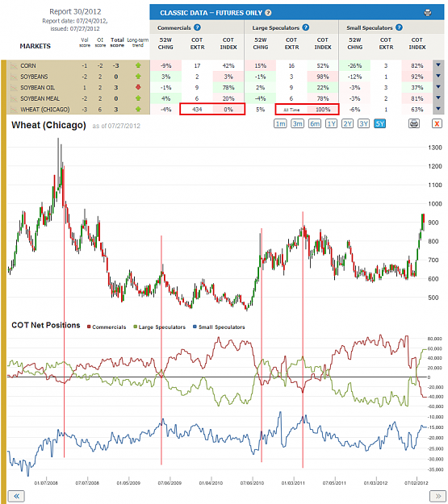448x504 pixels.
Task: Toggle Small Speculators legend blue swatch
Action: click(x=195, y=327)
